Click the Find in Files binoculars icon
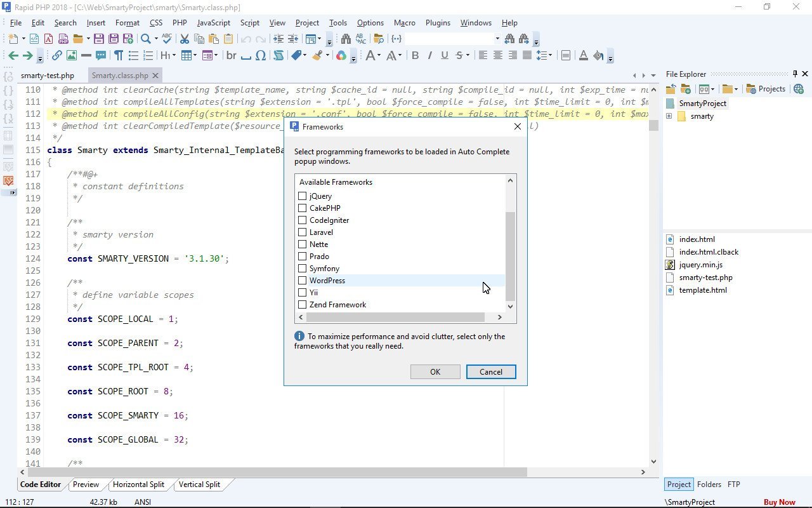Screen dimensions: 812x508 pyautogui.click(x=345, y=39)
